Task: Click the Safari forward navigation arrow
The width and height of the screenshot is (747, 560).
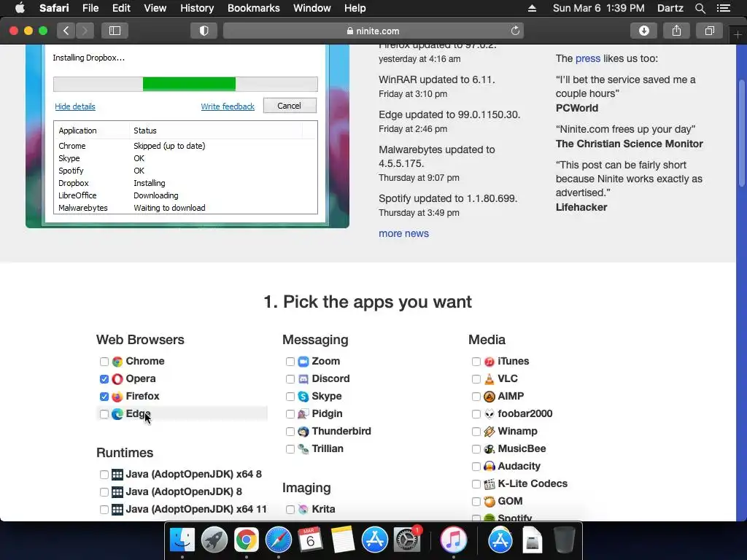Action: (x=85, y=31)
